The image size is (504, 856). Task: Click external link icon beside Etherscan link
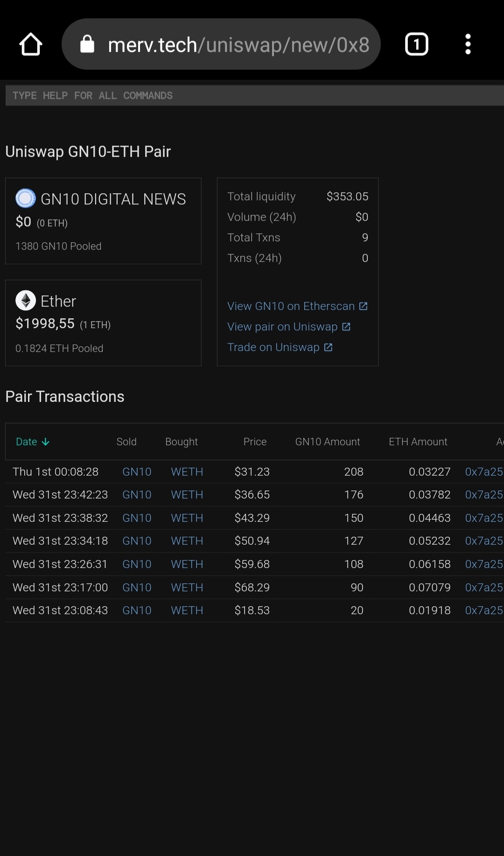coord(363,306)
